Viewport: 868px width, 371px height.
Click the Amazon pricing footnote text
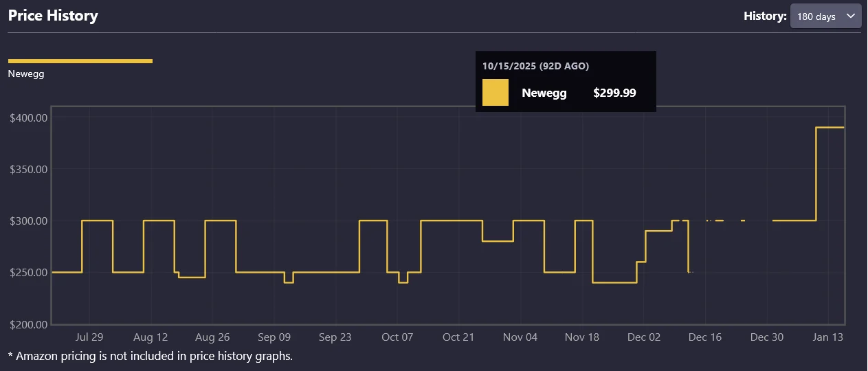pos(150,356)
